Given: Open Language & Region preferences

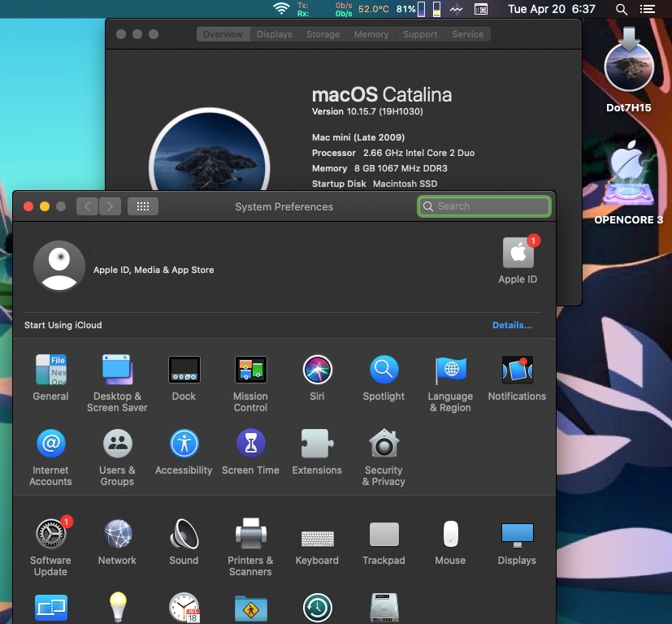Looking at the screenshot, I should 450,370.
